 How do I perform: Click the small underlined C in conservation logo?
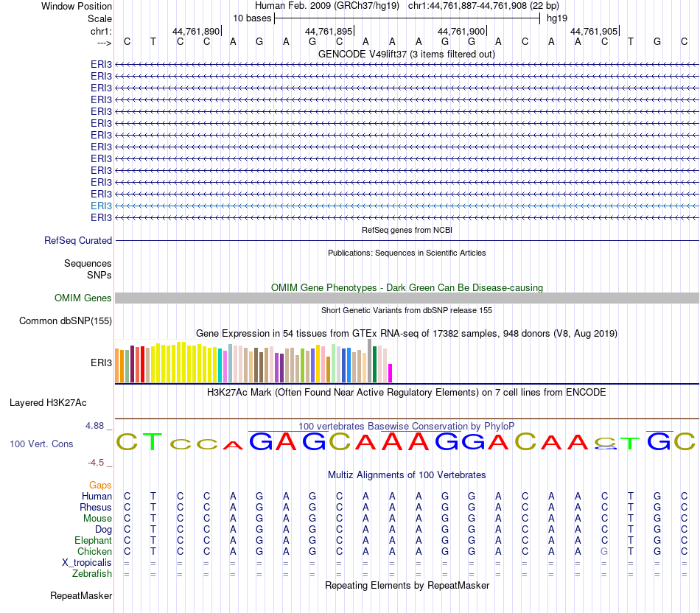coord(606,444)
